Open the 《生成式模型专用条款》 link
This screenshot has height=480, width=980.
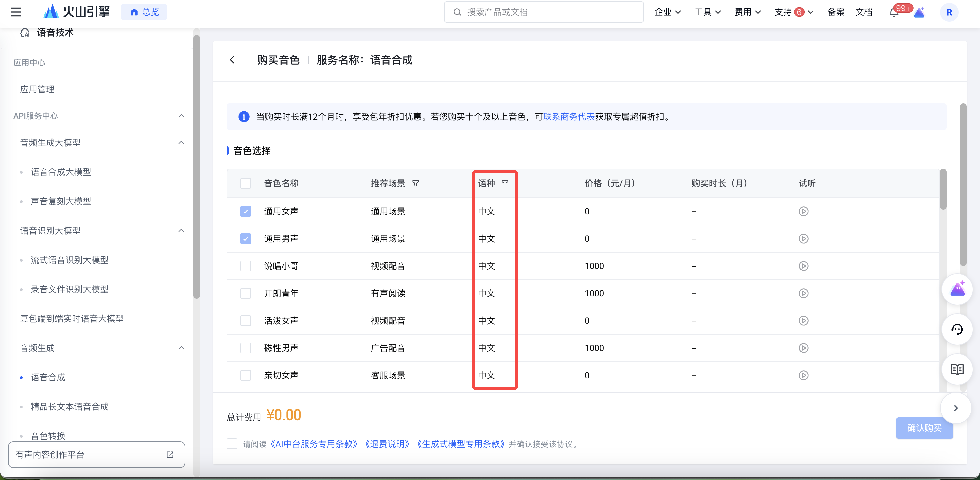460,444
